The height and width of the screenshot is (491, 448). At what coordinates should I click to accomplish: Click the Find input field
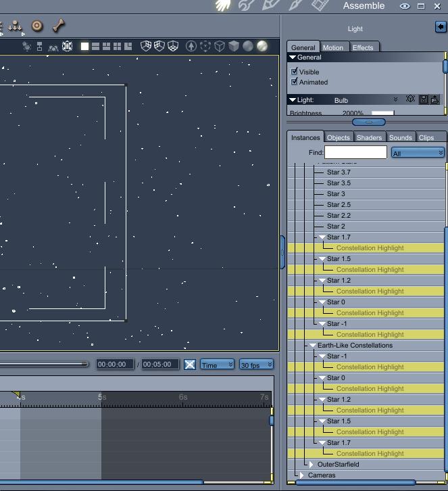(x=355, y=152)
